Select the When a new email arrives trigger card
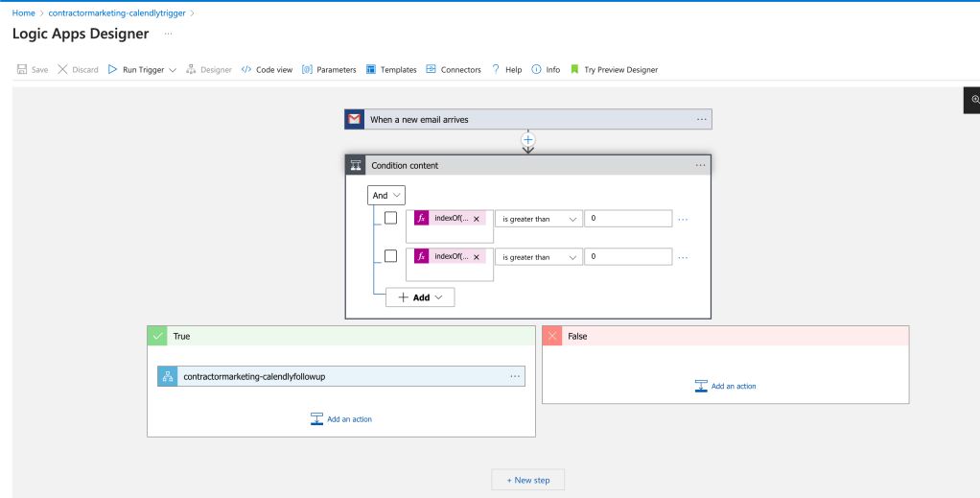This screenshot has height=498, width=980. coord(528,120)
